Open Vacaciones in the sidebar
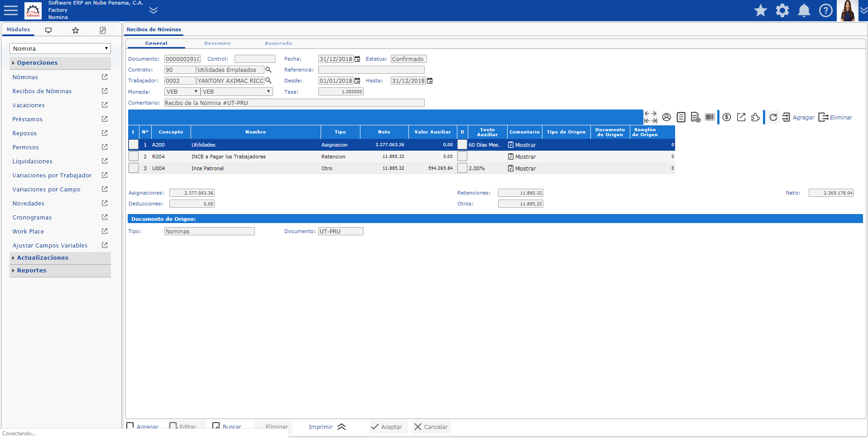 click(x=29, y=105)
